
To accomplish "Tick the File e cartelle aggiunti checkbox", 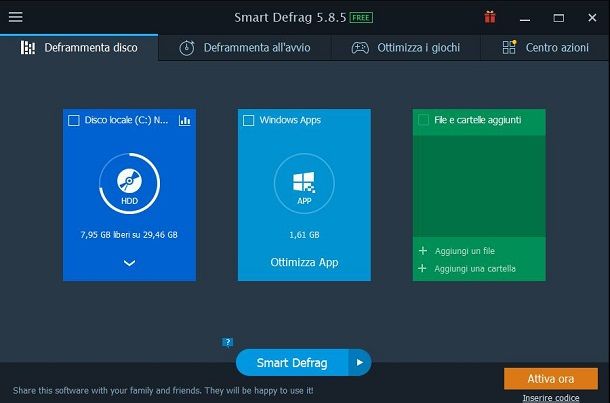I will (x=423, y=120).
